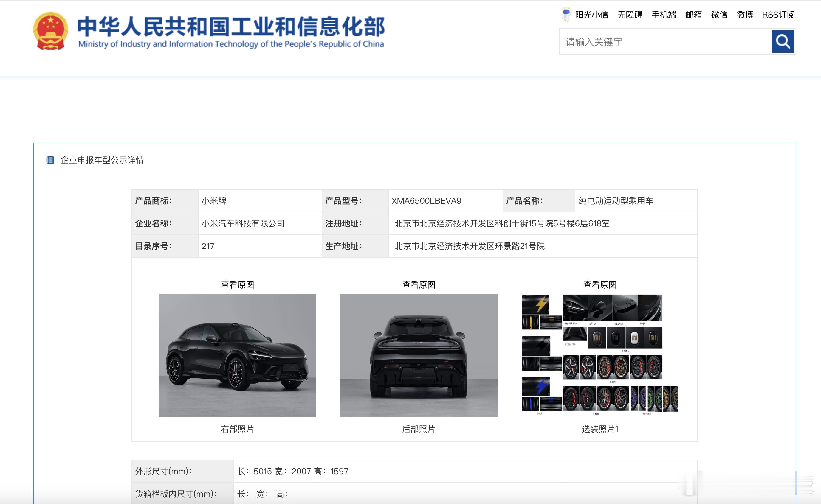Viewport: 821px width, 504px height.
Task: Click the product model XMA6500LBEVA9 cell
Action: (426, 201)
